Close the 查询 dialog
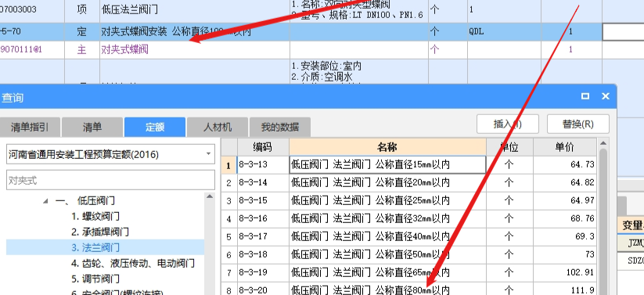 (606, 96)
